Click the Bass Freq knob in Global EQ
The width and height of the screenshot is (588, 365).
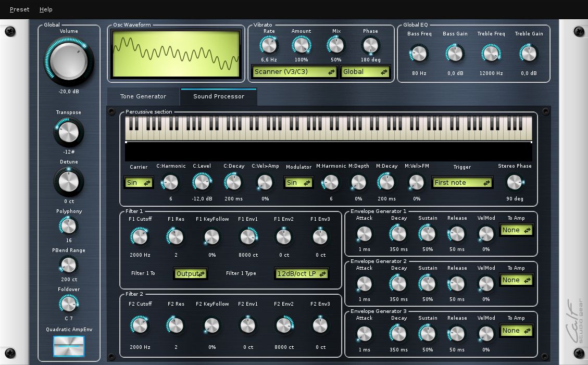(419, 53)
